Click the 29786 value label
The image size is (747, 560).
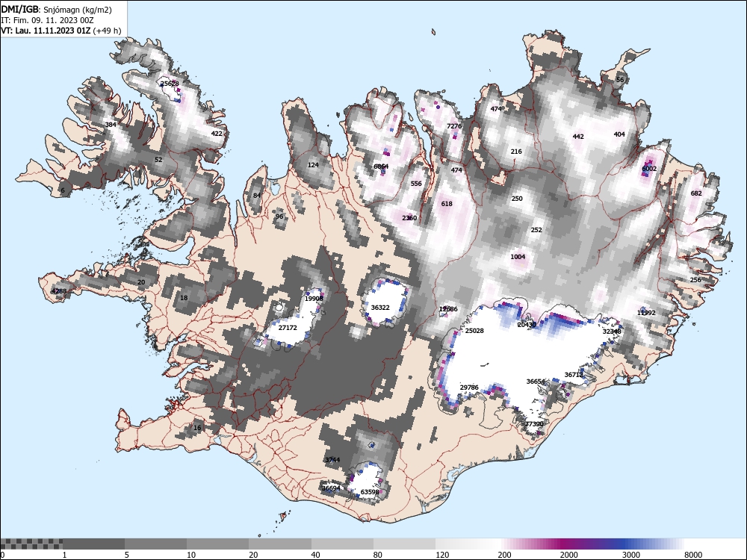(x=469, y=387)
